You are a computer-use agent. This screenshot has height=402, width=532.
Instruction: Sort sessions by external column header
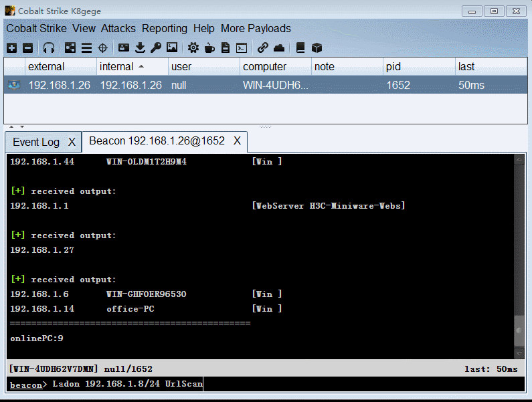(x=61, y=66)
